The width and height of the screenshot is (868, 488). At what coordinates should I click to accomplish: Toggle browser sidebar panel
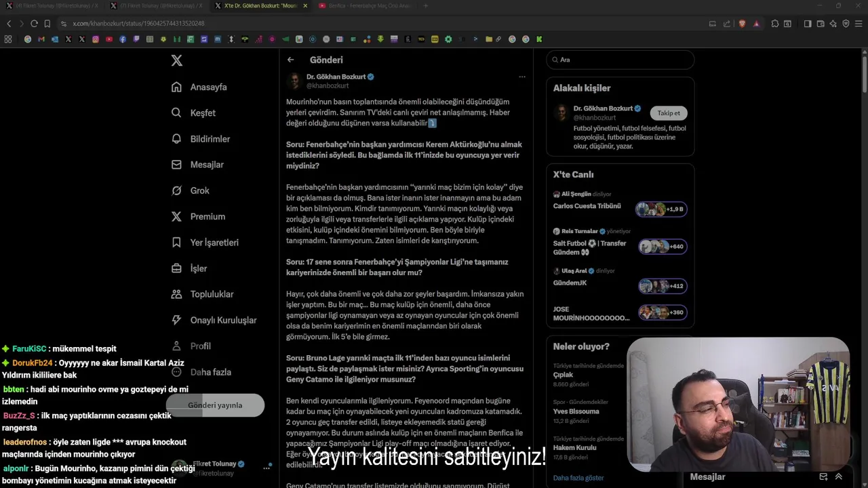click(808, 24)
